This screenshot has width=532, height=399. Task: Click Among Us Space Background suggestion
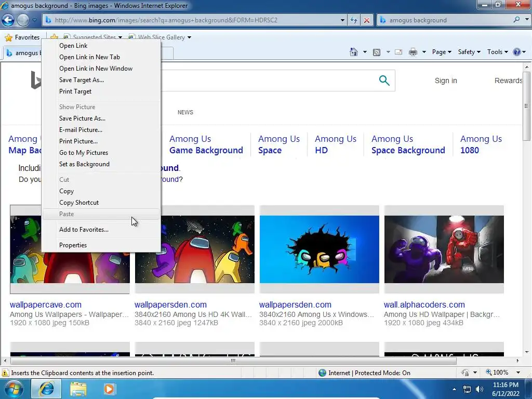tap(408, 144)
